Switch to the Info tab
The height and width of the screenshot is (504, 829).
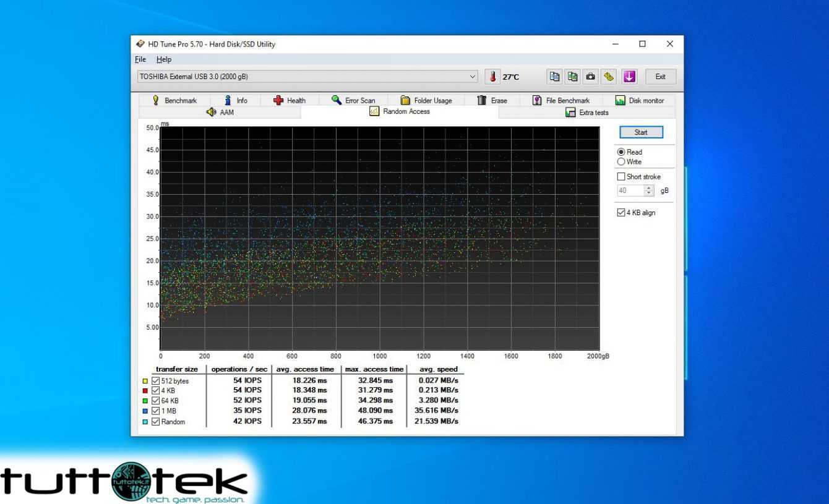pos(235,100)
